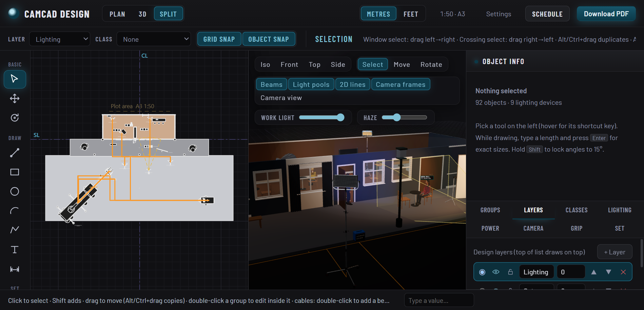The height and width of the screenshot is (310, 644).
Task: Click the Download PDF button
Action: (x=606, y=14)
